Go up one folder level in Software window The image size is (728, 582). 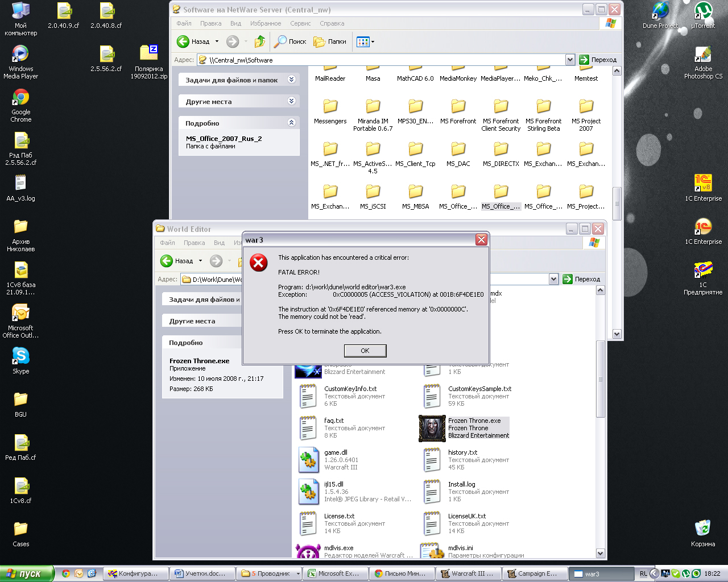coord(260,41)
